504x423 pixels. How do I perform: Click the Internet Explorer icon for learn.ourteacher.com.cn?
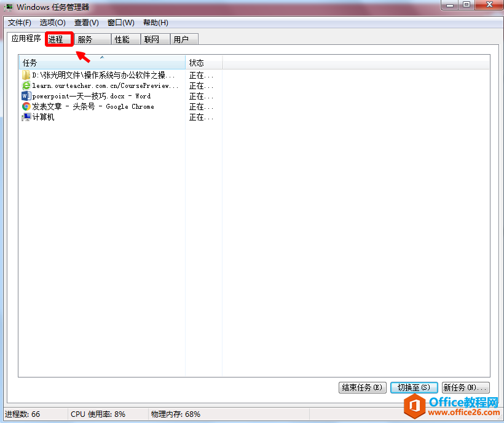coord(26,85)
